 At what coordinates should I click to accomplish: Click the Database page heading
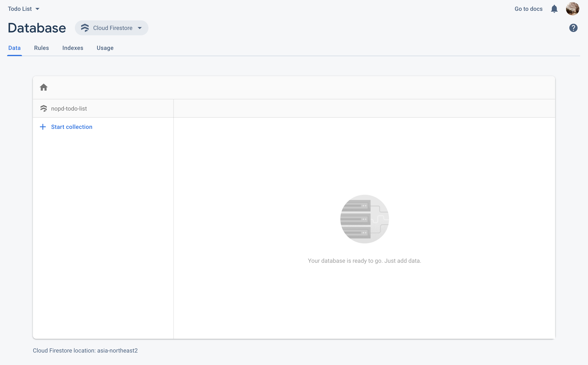(37, 28)
